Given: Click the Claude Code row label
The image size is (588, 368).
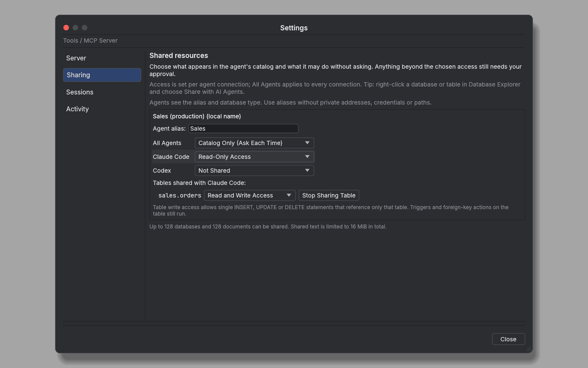Looking at the screenshot, I should click(171, 157).
